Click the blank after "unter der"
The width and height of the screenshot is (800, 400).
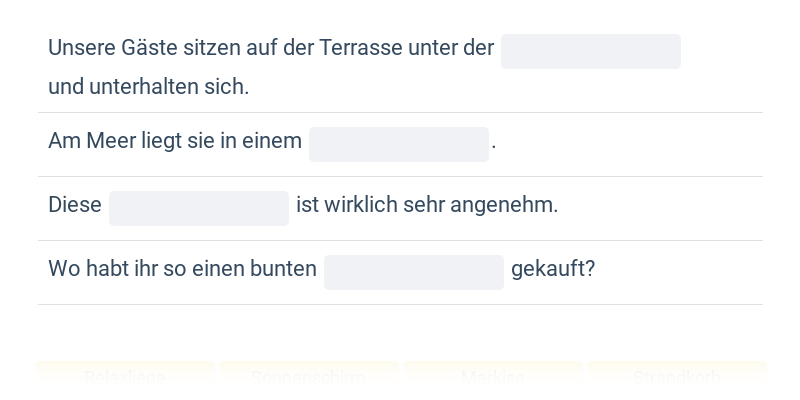590,51
